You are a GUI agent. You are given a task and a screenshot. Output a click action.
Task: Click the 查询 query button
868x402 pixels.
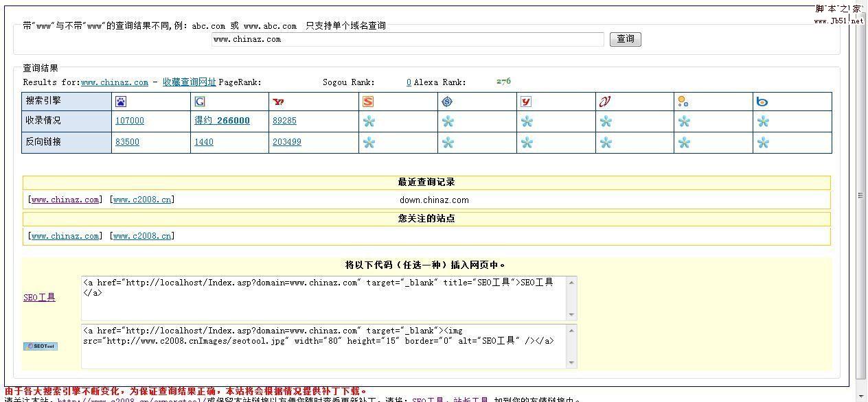point(625,39)
